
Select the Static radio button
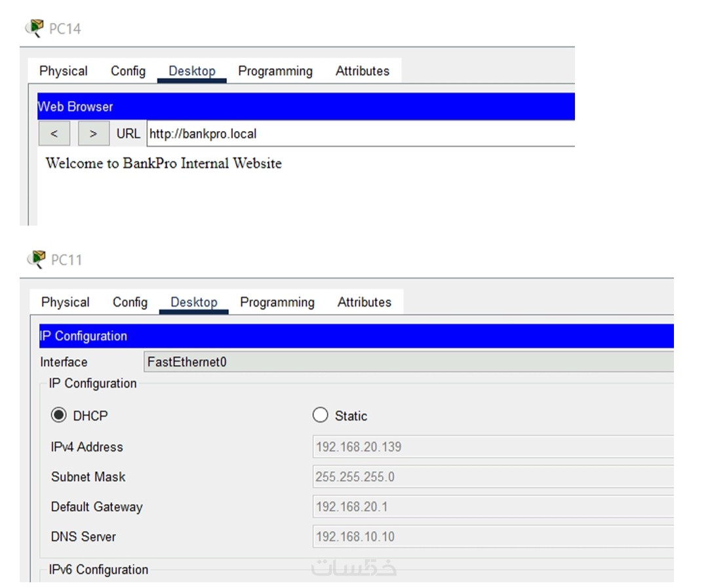click(320, 415)
